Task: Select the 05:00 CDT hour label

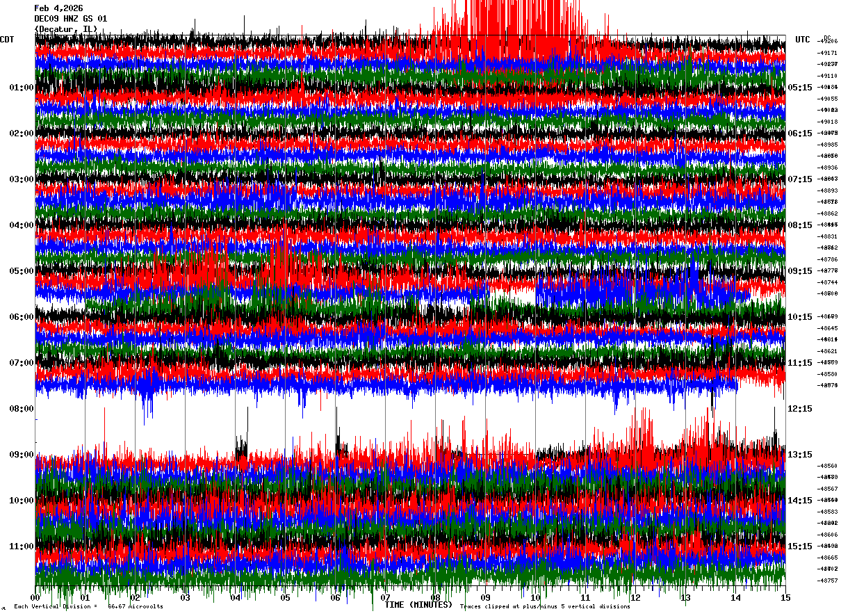Action: [22, 271]
